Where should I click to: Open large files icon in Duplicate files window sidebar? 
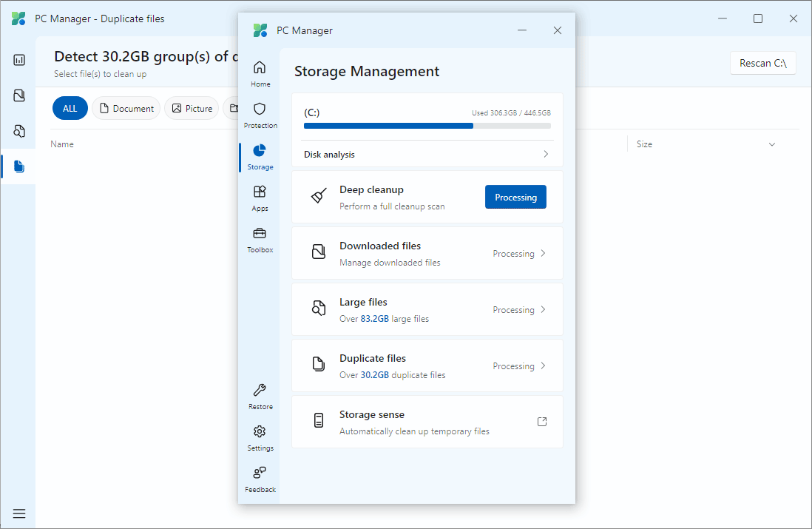[x=19, y=131]
